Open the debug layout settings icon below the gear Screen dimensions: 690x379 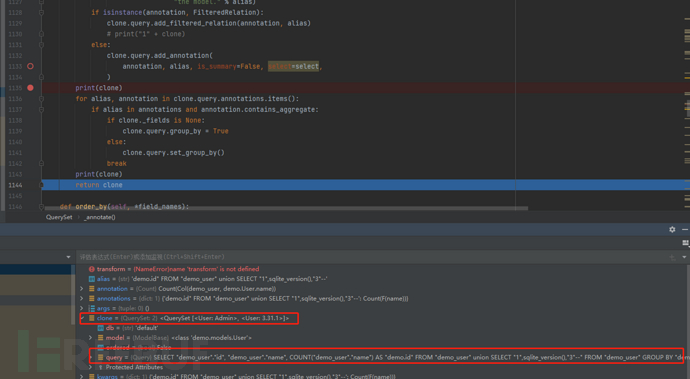685,243
